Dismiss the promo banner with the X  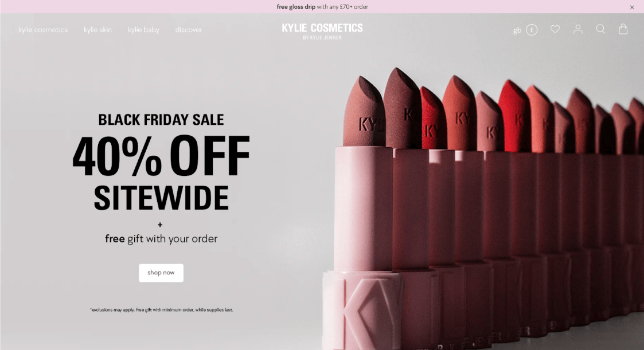(x=632, y=7)
